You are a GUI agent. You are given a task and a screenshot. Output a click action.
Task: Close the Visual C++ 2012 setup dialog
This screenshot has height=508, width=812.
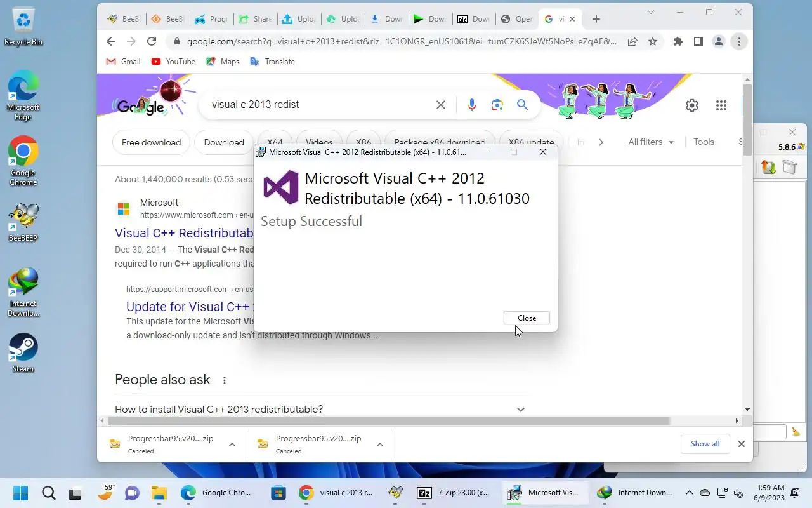(x=527, y=318)
